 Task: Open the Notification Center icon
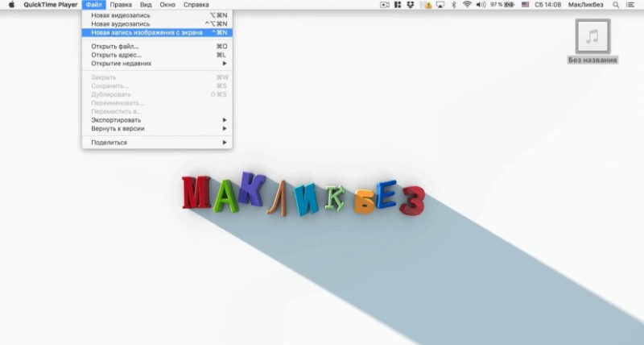(x=630, y=5)
